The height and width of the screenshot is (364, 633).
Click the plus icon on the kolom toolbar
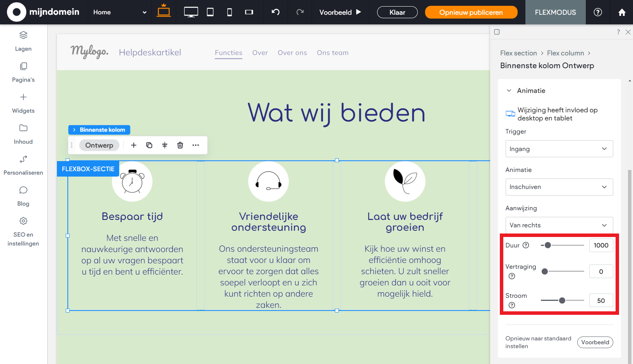134,145
